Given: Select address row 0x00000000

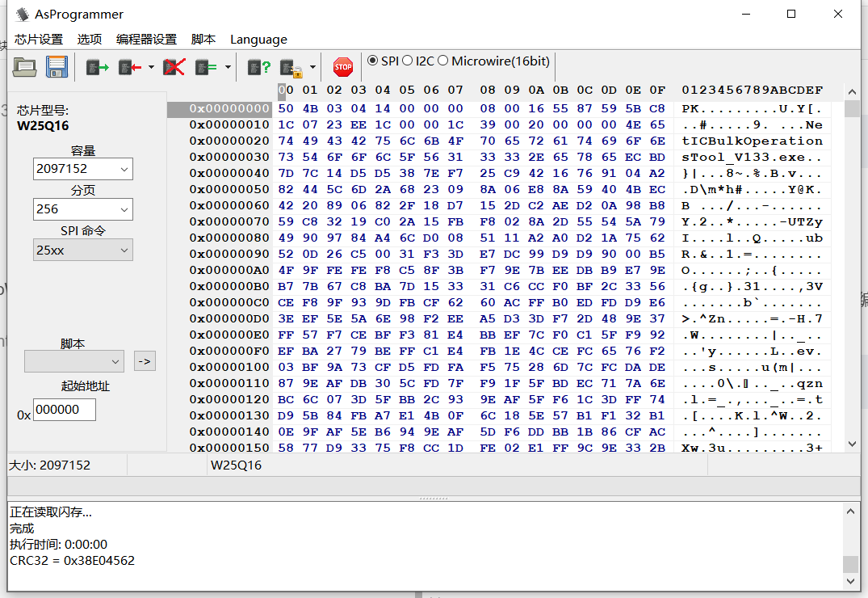Looking at the screenshot, I should click(229, 108).
